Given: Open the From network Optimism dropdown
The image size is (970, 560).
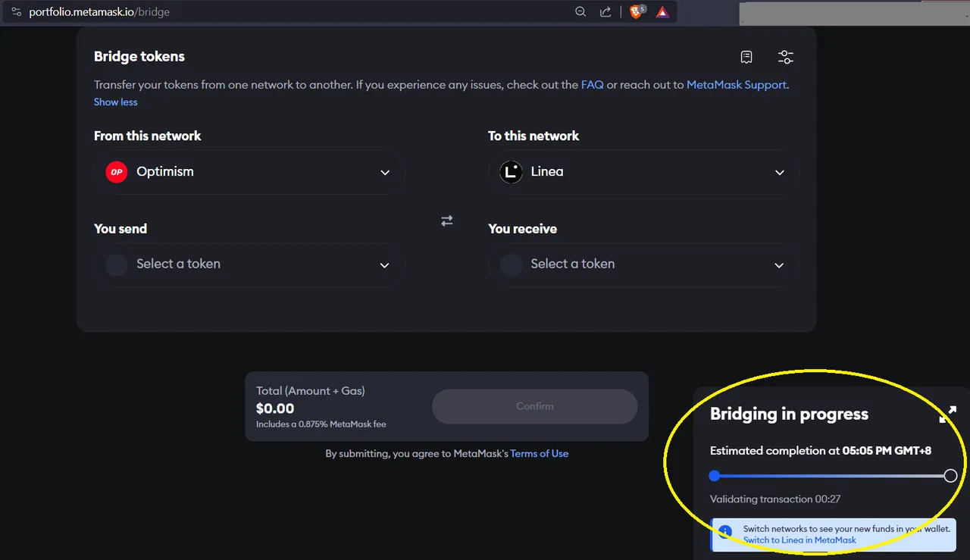Looking at the screenshot, I should 249,172.
